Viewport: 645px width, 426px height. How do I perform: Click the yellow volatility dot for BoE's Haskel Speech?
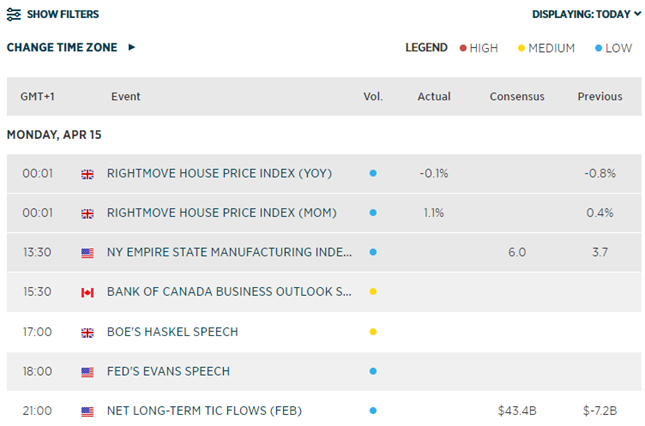tap(373, 332)
